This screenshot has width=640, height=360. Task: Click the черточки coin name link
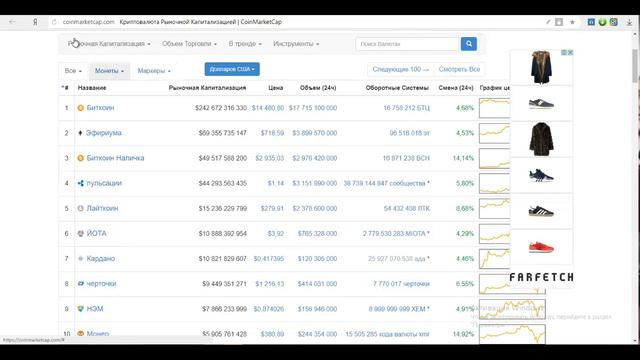point(101,284)
